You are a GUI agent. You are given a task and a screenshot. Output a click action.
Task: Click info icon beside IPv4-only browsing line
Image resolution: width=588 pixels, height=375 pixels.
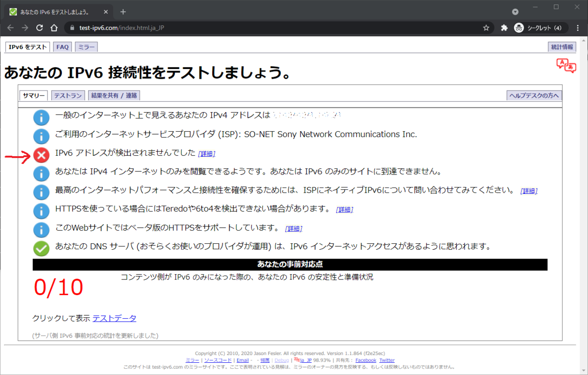coord(42,174)
